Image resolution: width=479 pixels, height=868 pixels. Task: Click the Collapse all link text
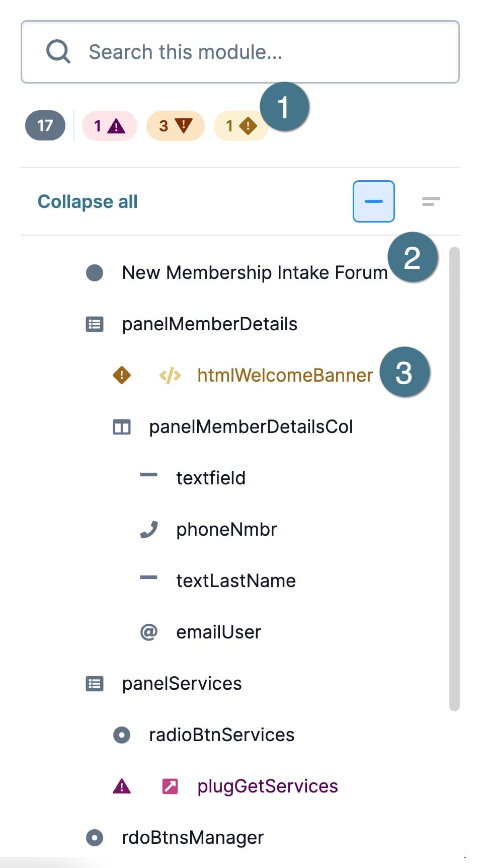coord(88,201)
